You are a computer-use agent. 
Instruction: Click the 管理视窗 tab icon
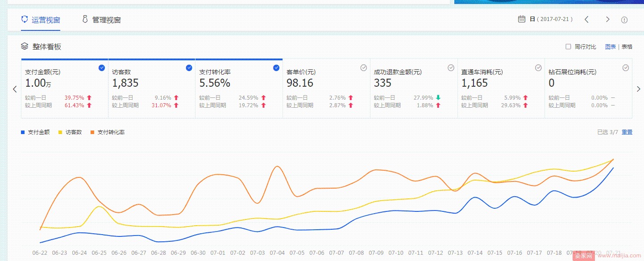point(85,19)
